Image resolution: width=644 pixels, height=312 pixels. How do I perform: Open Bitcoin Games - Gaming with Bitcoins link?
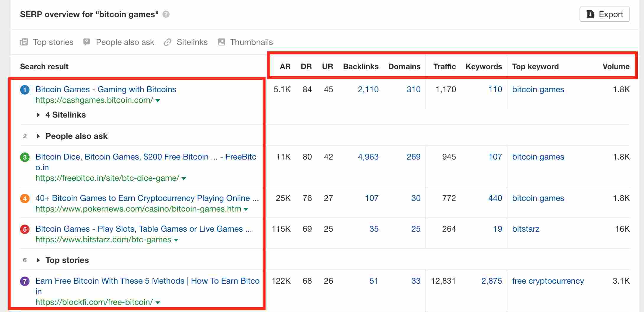point(106,89)
